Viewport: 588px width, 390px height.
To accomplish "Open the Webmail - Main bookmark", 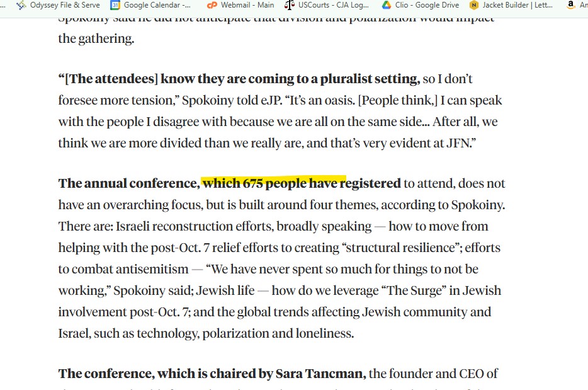I will coord(240,5).
